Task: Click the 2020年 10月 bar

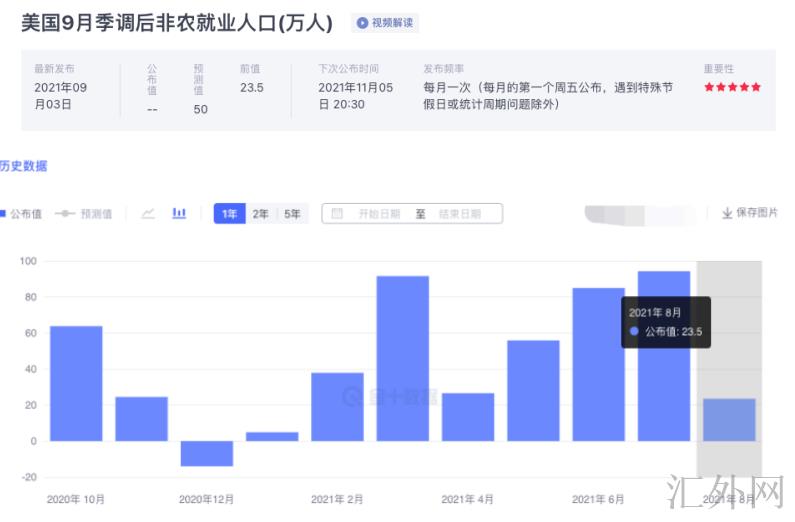Action: coord(76,383)
